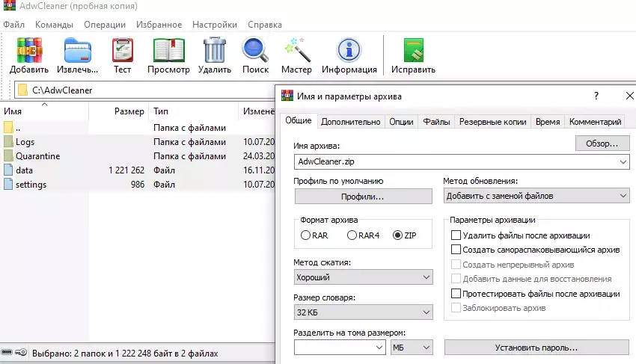The height and width of the screenshot is (364, 636).
Task: Expand the split-volume size dropdown
Action: [379, 348]
